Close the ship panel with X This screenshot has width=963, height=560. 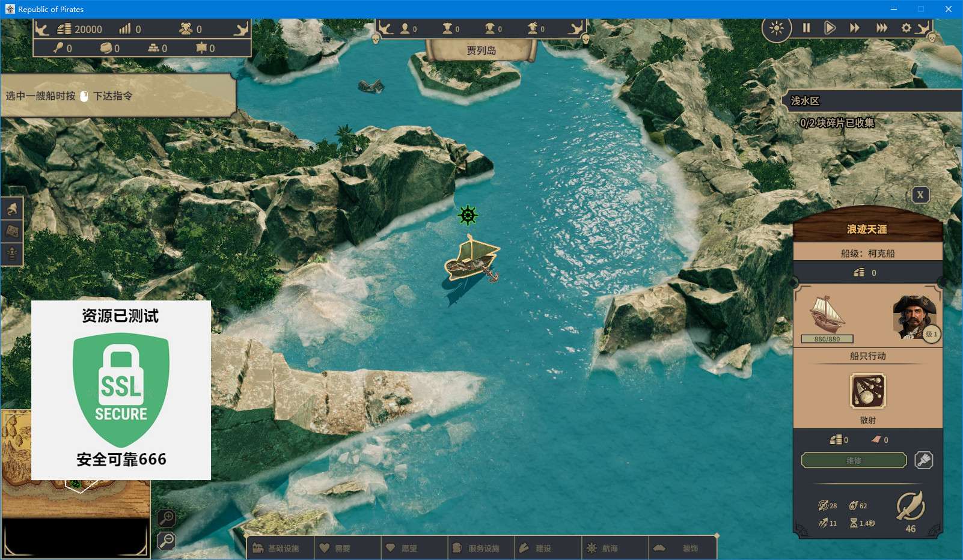(920, 195)
